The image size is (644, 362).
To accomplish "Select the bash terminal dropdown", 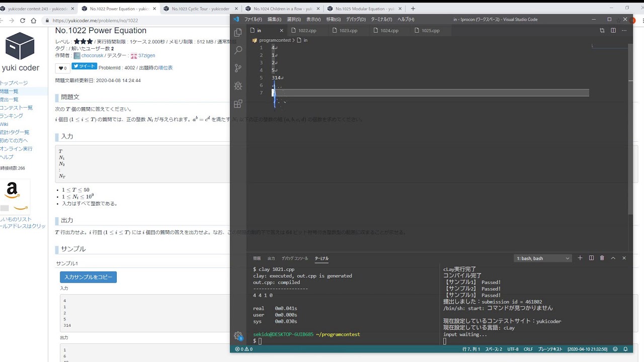I will tap(543, 258).
